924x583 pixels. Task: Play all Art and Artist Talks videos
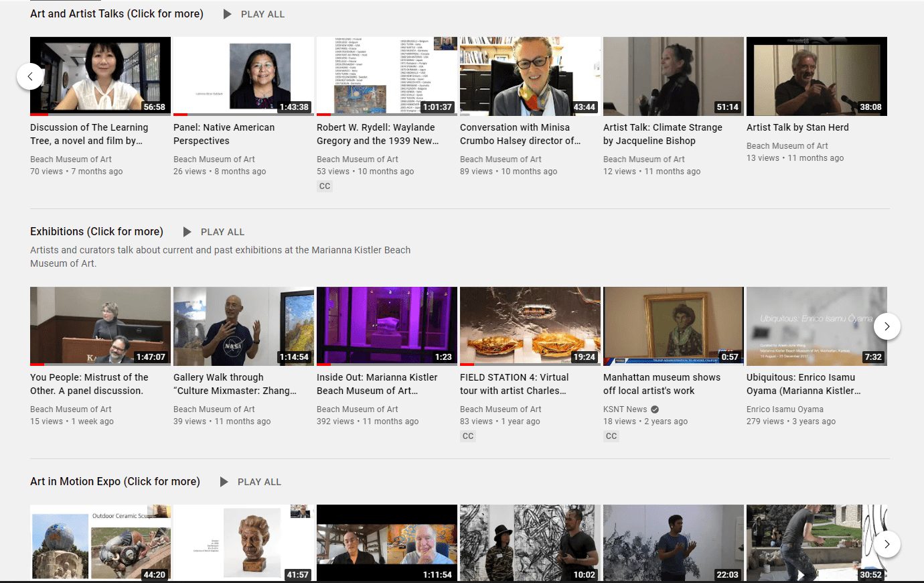click(x=254, y=14)
